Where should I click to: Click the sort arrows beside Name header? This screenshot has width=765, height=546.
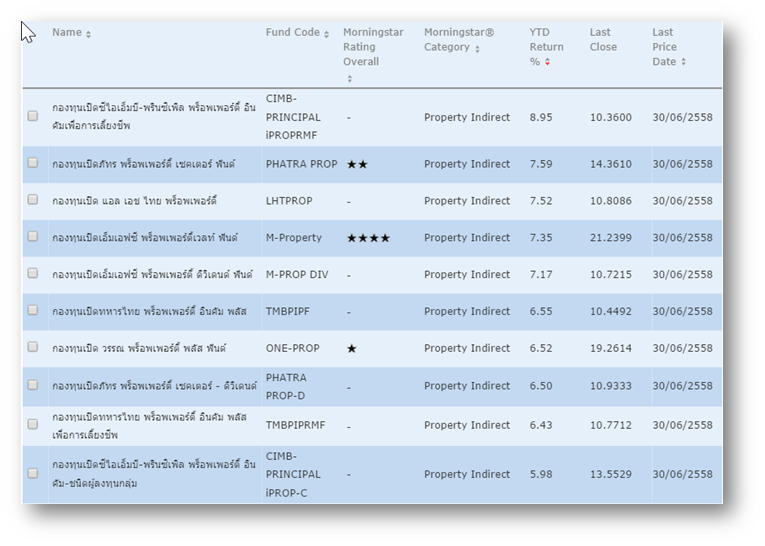(89, 34)
